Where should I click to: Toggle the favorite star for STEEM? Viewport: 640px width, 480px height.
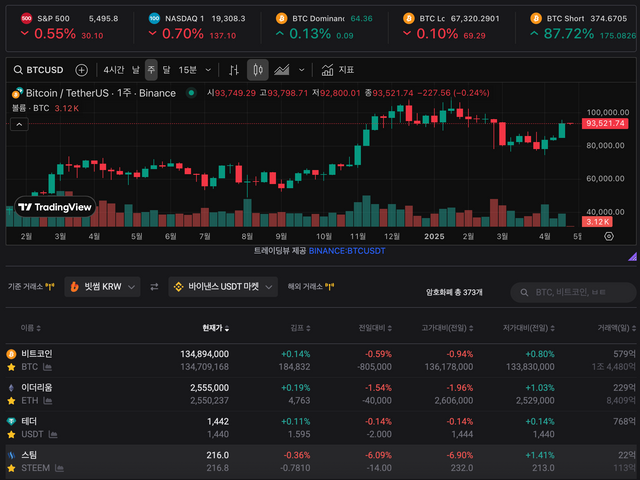(11, 468)
